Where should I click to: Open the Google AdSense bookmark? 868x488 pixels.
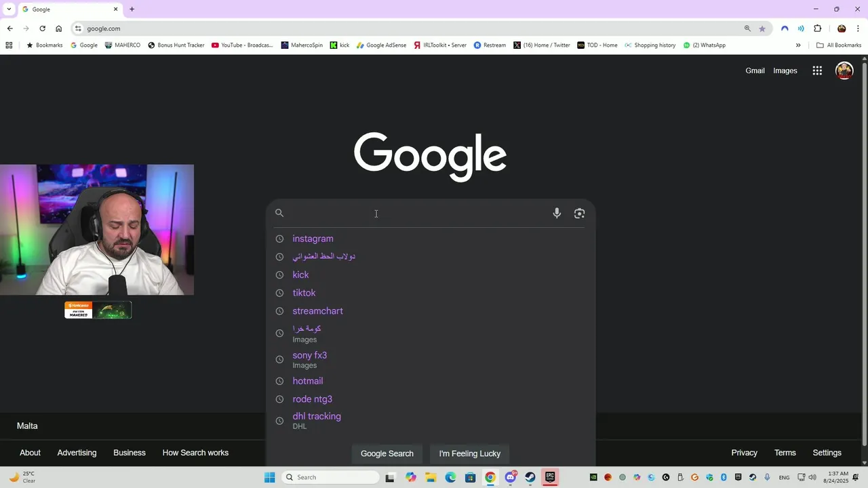(381, 45)
